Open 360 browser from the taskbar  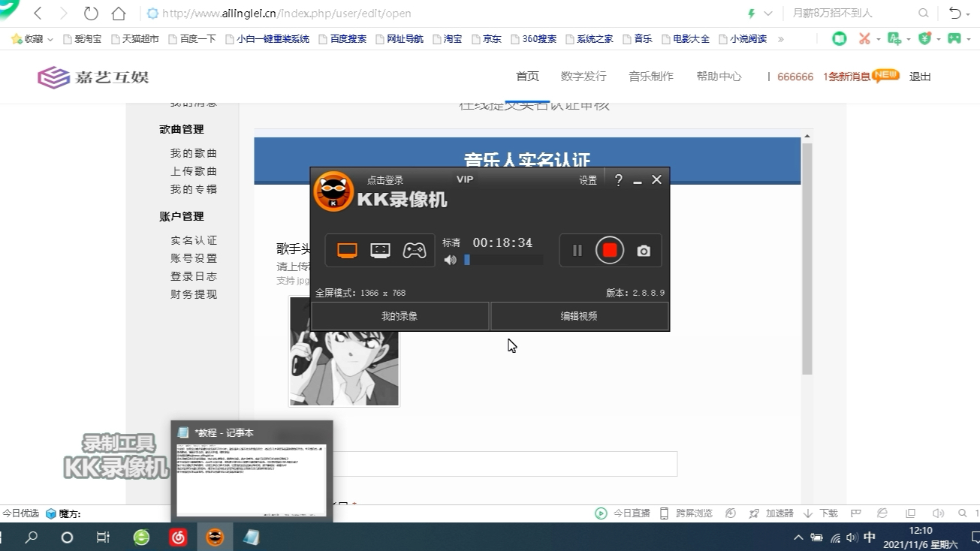pyautogui.click(x=141, y=537)
